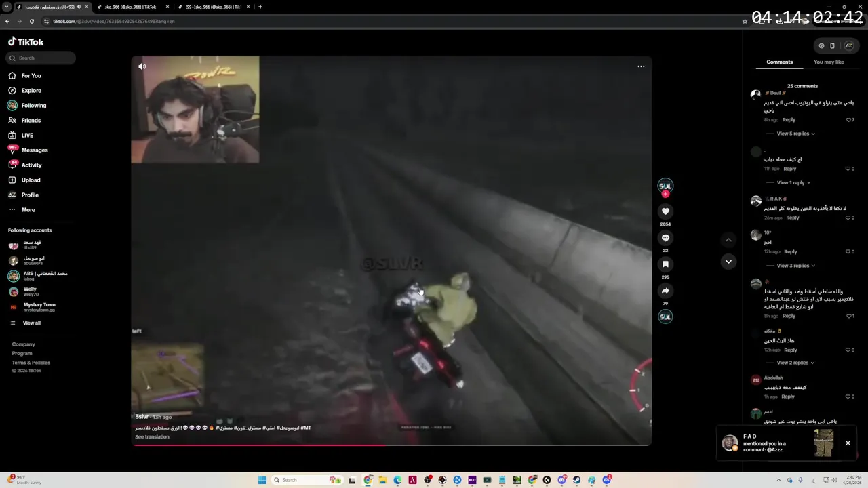Open the Terms & Policies footer link
868x488 pixels.
point(31,363)
